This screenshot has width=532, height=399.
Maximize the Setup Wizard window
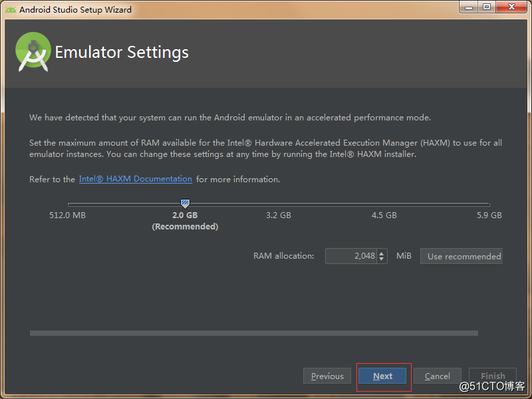point(487,7)
